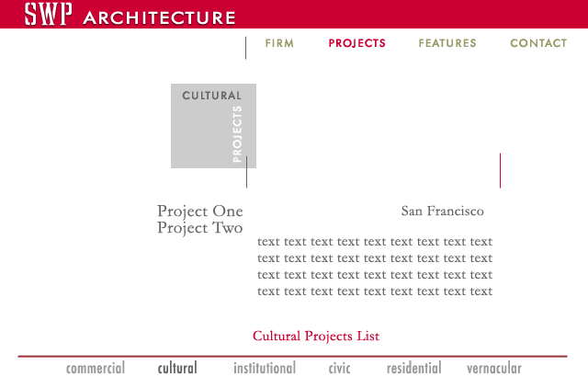View the Cultural Projects List link
Viewport: 588px width, 377px height.
[316, 336]
